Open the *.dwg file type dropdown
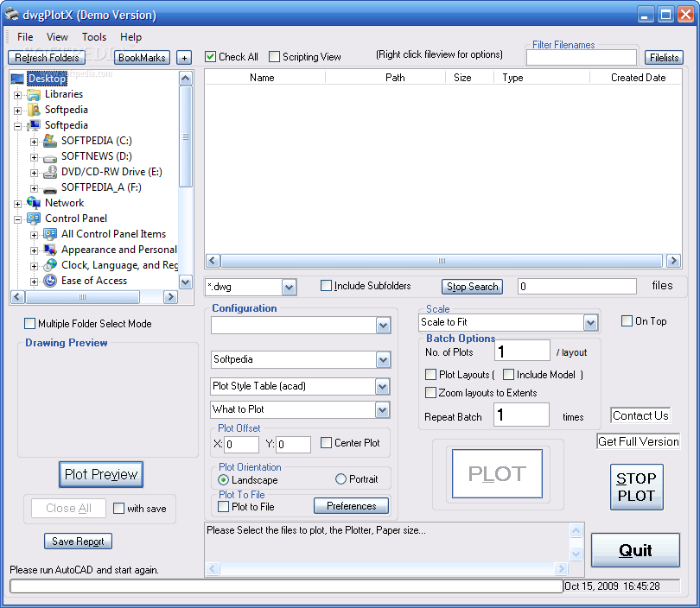700x608 pixels. click(289, 288)
